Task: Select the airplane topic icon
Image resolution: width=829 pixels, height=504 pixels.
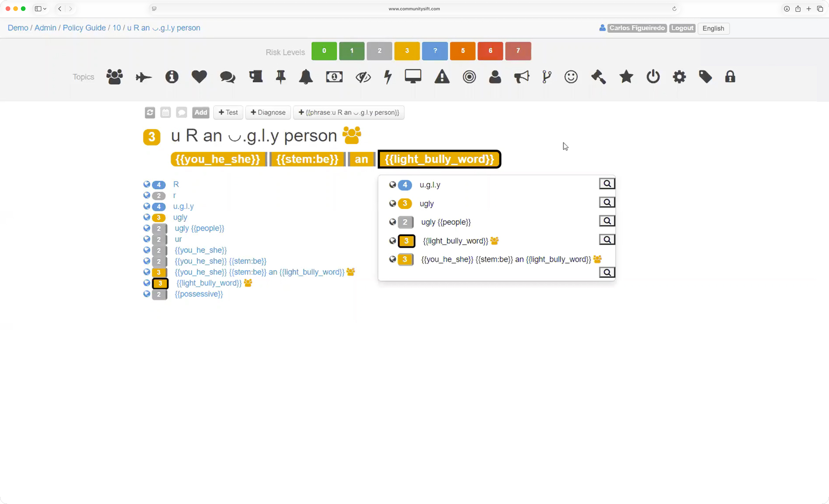Action: (144, 77)
